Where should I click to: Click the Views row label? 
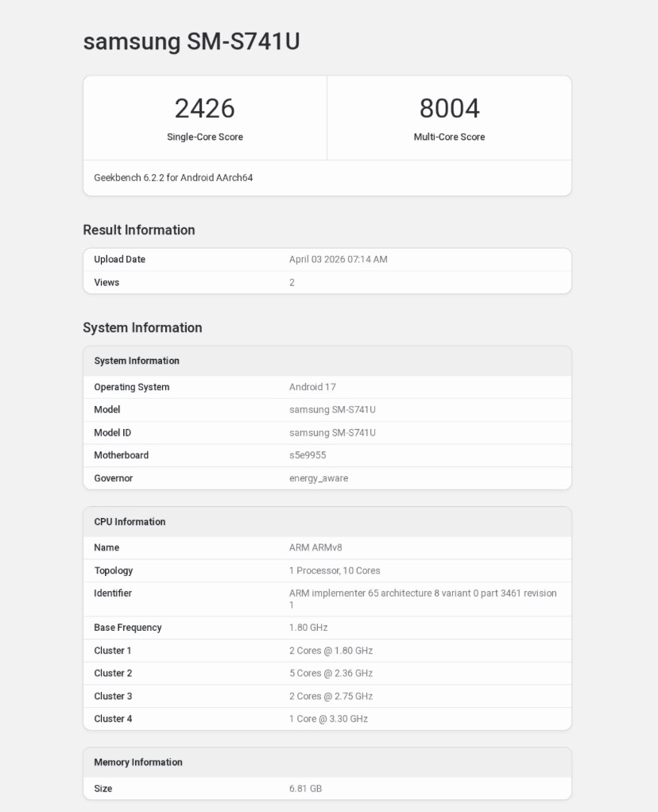coord(106,283)
